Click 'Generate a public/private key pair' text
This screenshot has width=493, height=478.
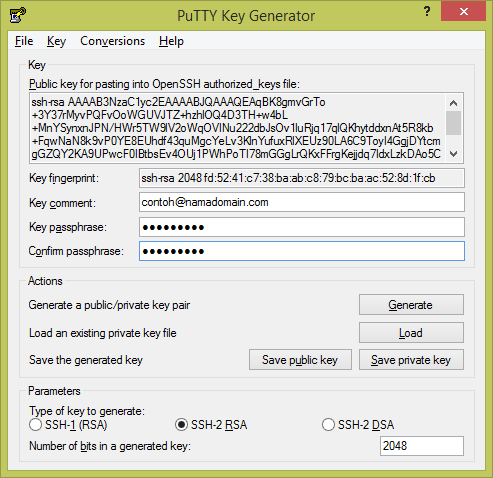pos(109,305)
